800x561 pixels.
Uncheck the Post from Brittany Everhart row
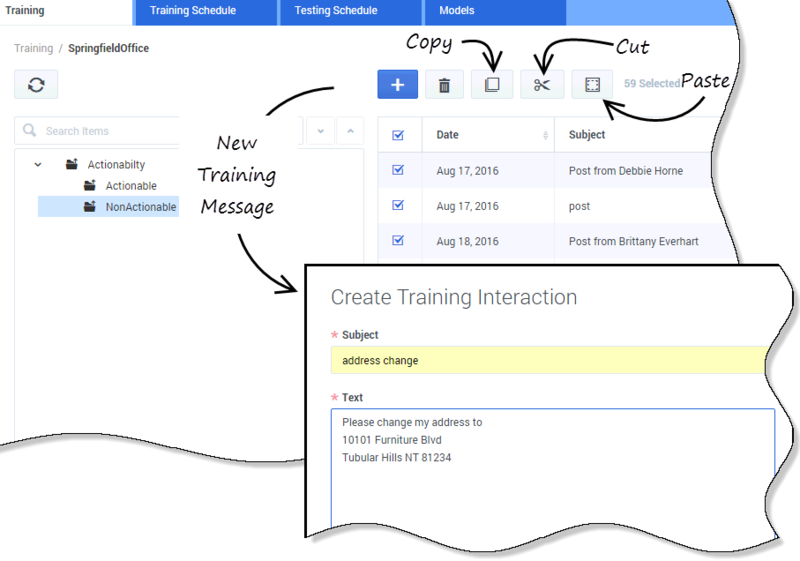[398, 240]
